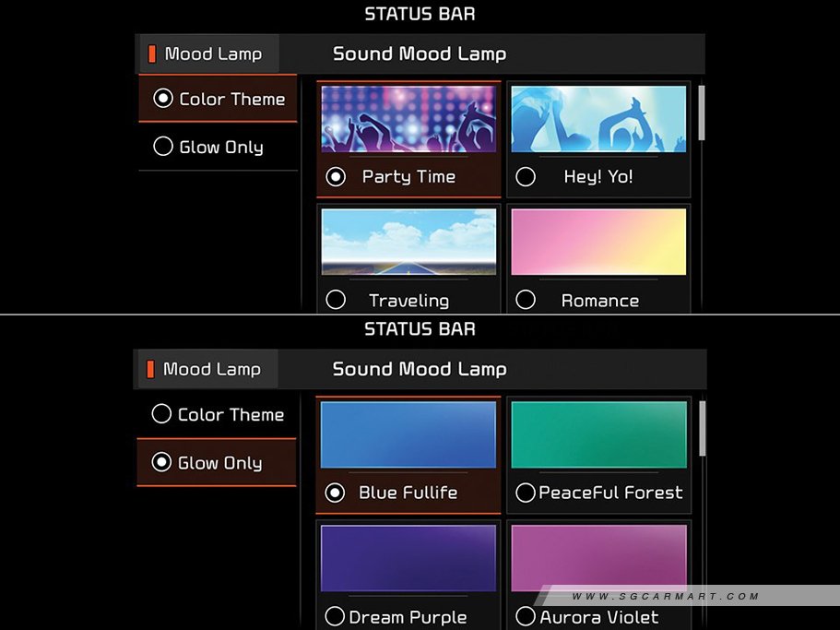
Task: Select Dream Purple radio button
Action: [336, 616]
